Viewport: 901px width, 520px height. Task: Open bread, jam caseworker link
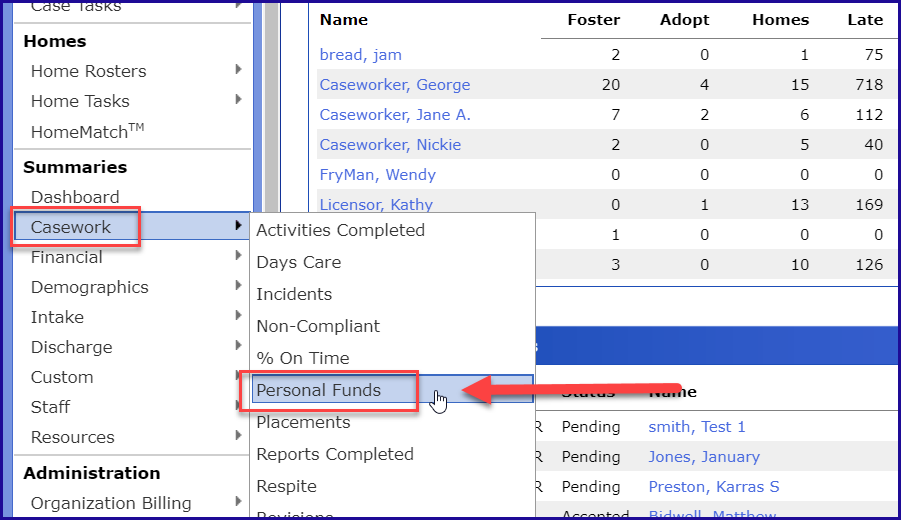(x=360, y=55)
